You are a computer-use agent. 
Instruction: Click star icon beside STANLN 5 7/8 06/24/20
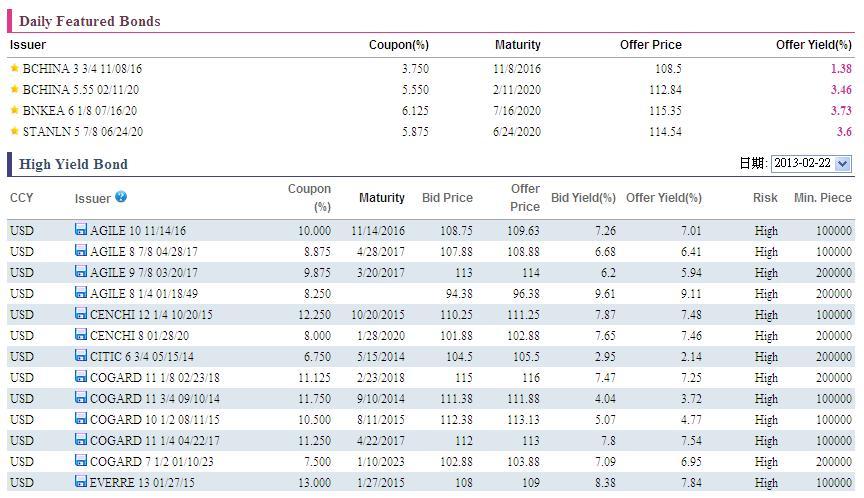pyautogui.click(x=14, y=132)
